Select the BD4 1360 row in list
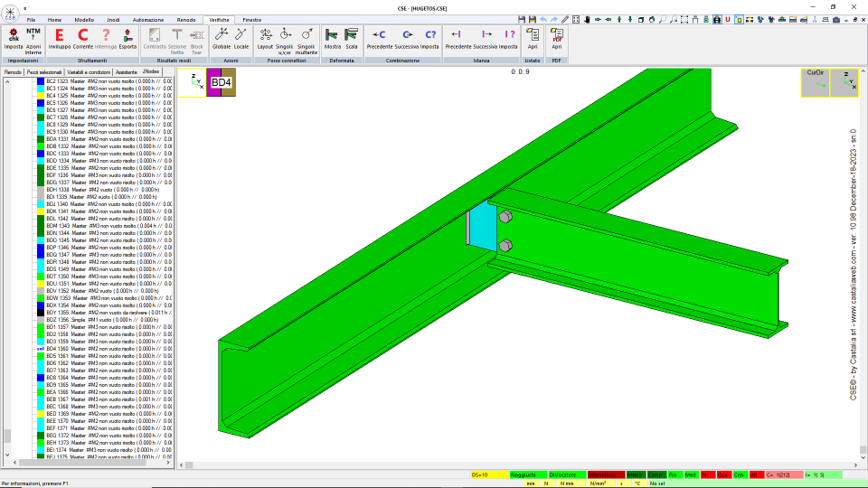Image resolution: width=868 pixels, height=488 pixels. [104, 349]
